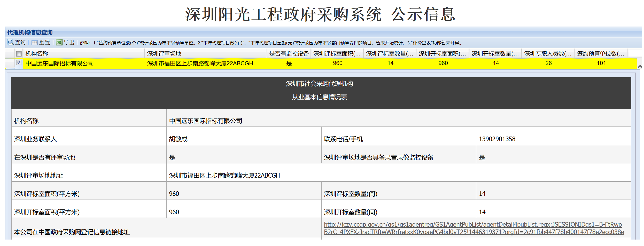Sort by 深圳评标室数量 column header

click(390, 53)
